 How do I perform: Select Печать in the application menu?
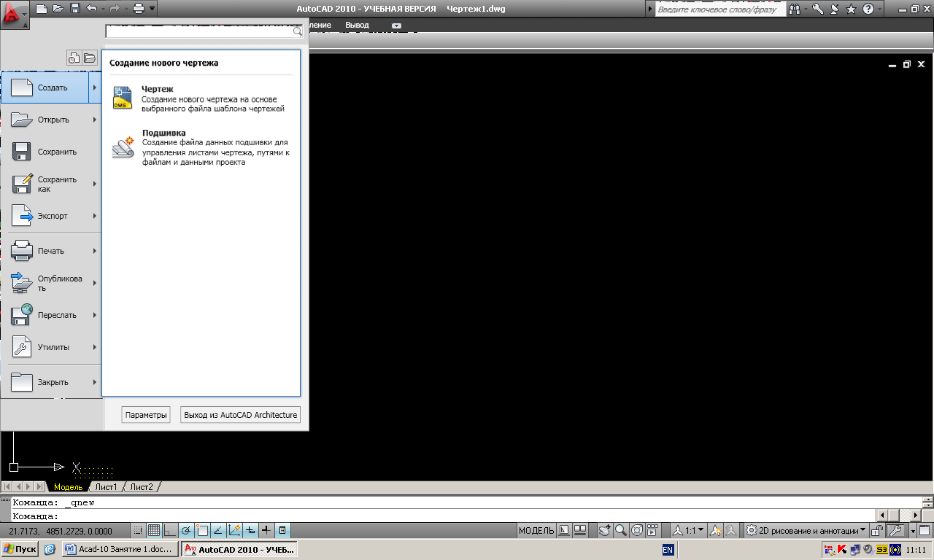pos(51,251)
